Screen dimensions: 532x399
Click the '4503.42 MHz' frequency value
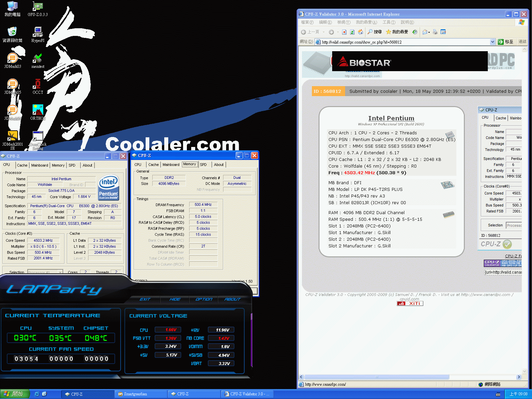(x=359, y=173)
